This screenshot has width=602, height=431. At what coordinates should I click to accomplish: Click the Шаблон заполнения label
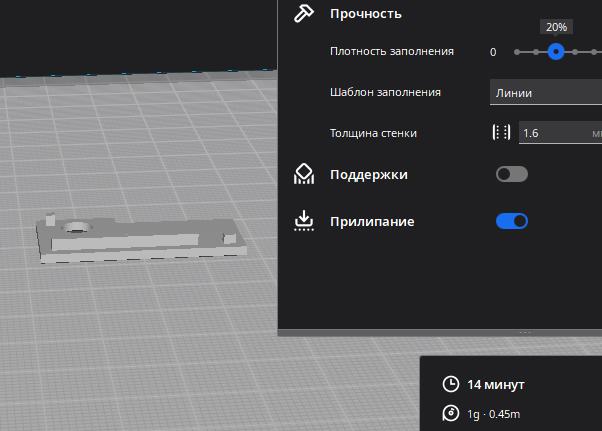[x=385, y=92]
